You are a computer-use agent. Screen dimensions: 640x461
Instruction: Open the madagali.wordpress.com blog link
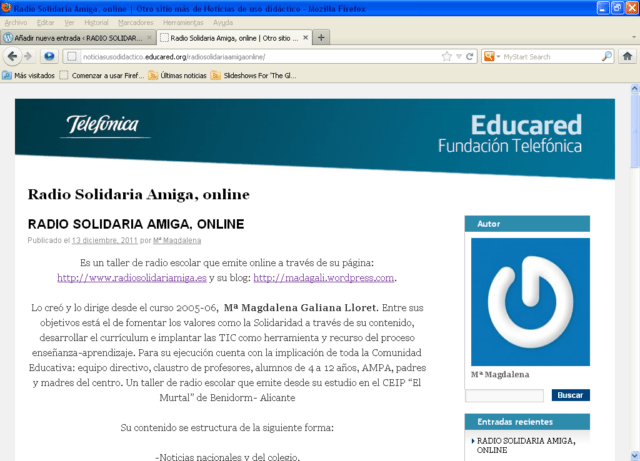(x=325, y=278)
